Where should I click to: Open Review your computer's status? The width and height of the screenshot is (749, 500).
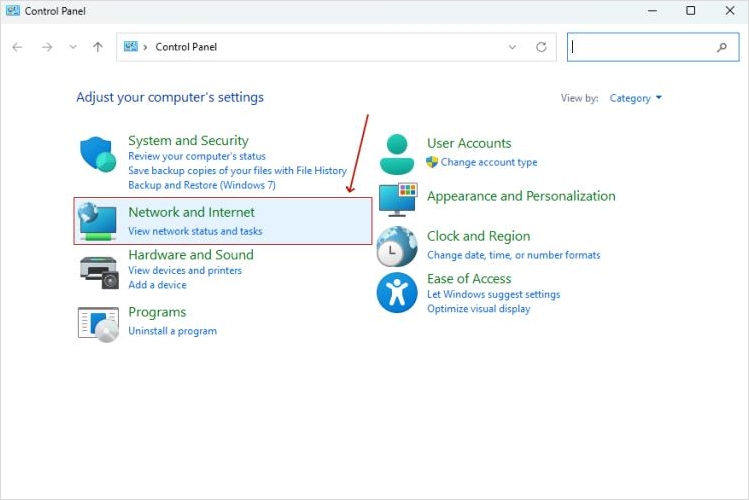pyautogui.click(x=197, y=156)
